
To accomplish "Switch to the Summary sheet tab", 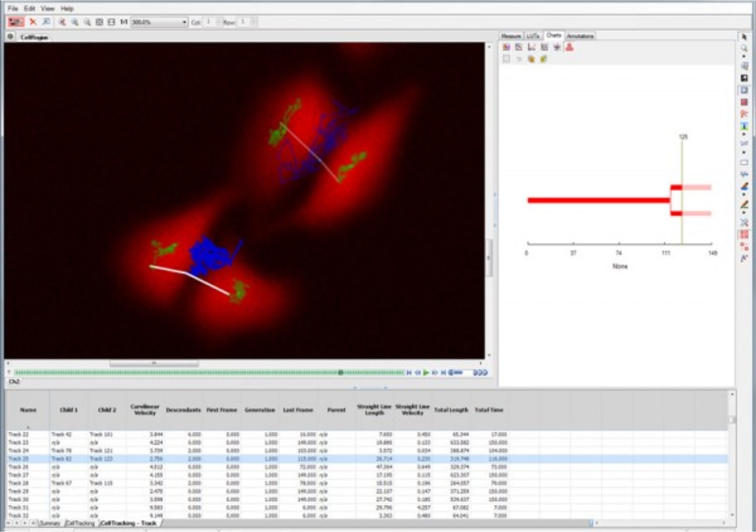I will 50,523.
